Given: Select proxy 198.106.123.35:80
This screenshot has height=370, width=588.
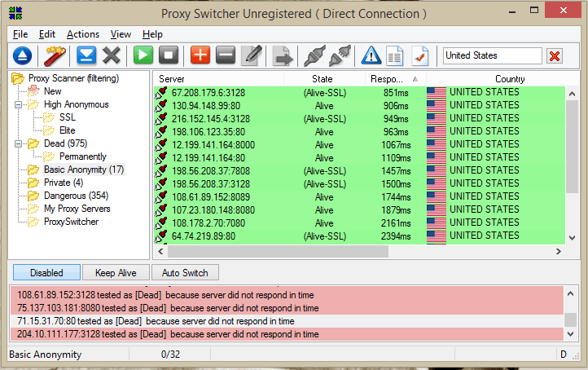Looking at the screenshot, I should (x=359, y=132).
